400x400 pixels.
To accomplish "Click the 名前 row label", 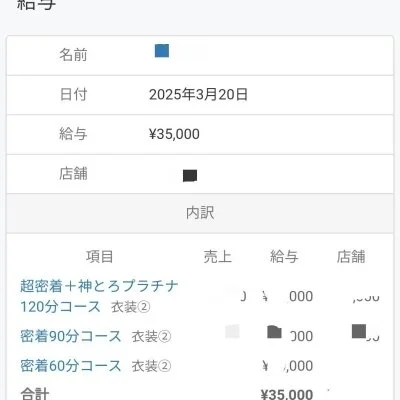I will click(x=73, y=55).
